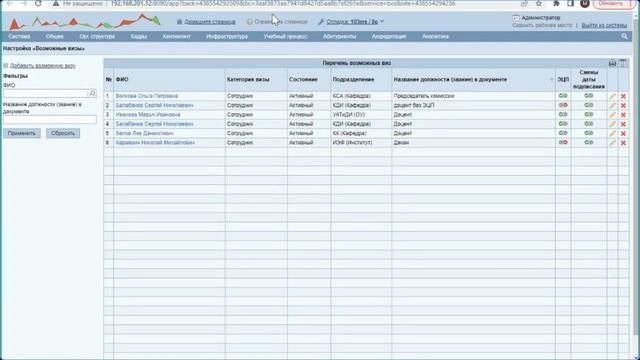Screen dimensions: 640x360
Task: Toggle ЭЦП for Волкова Ольга Петровна
Action: [x=563, y=96]
